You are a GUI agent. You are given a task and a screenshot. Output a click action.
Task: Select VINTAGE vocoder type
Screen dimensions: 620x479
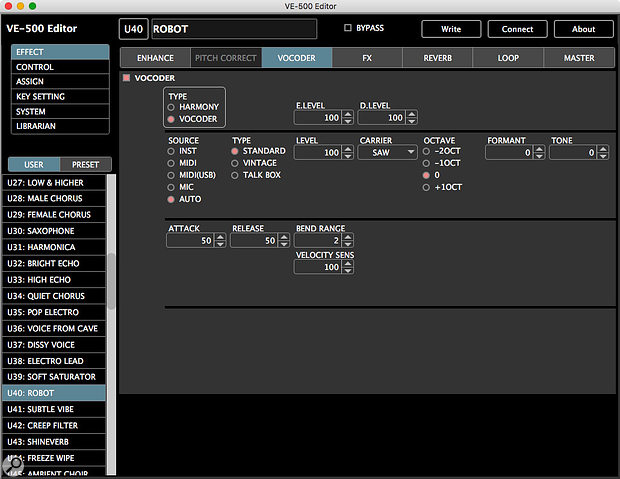click(234, 163)
